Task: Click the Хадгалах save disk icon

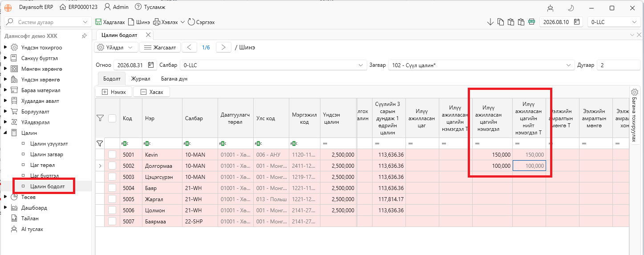Action: pyautogui.click(x=98, y=22)
